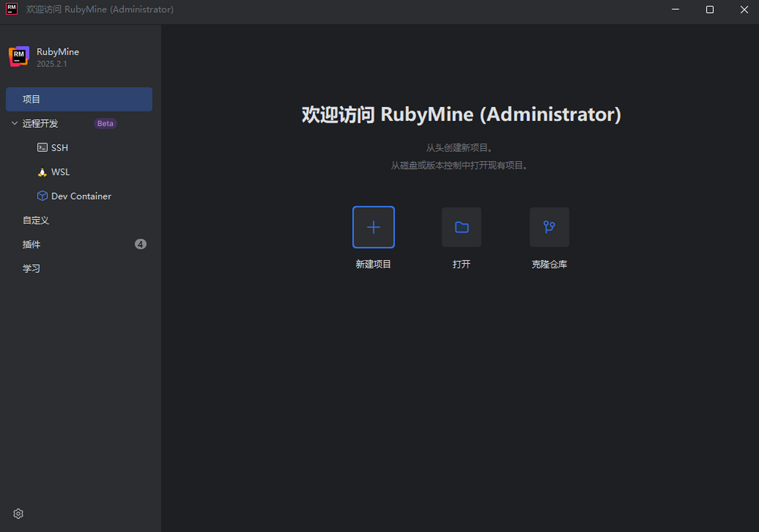The image size is (759, 532).
Task: Open the 自定义 sidebar section
Action: tap(36, 220)
